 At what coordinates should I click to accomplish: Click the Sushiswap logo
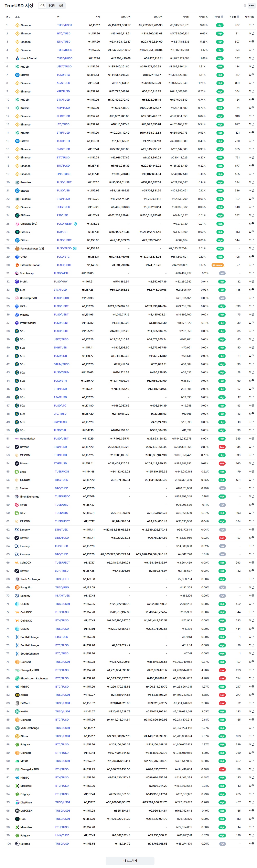17,273
